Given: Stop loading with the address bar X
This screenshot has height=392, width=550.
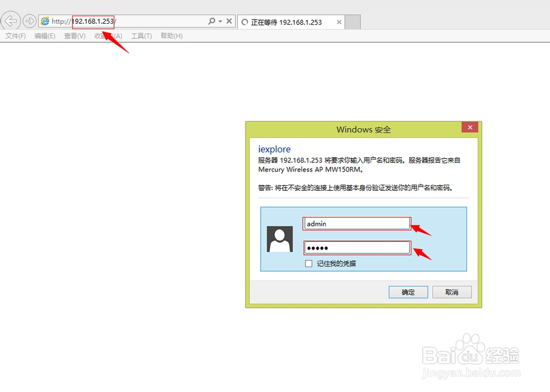Looking at the screenshot, I should 229,21.
